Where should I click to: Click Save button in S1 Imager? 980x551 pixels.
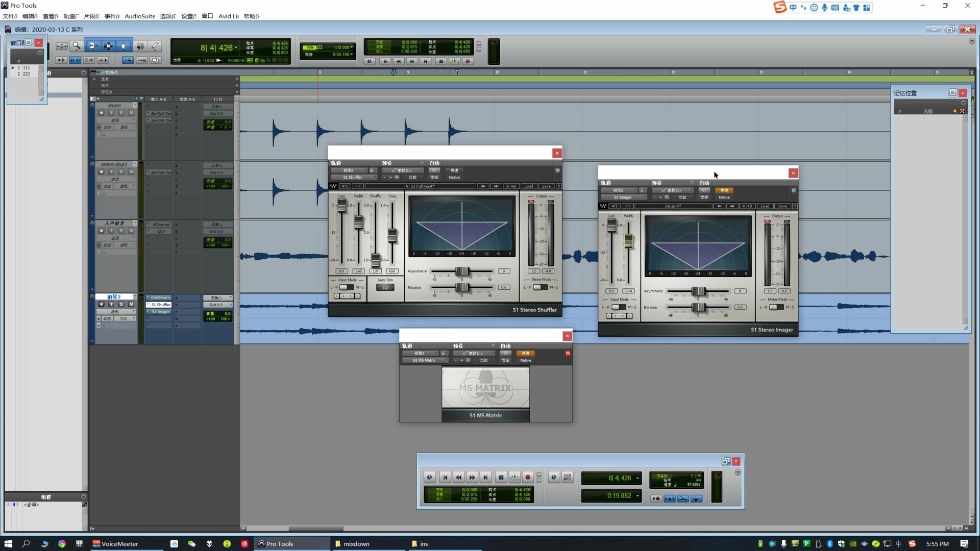pos(782,206)
